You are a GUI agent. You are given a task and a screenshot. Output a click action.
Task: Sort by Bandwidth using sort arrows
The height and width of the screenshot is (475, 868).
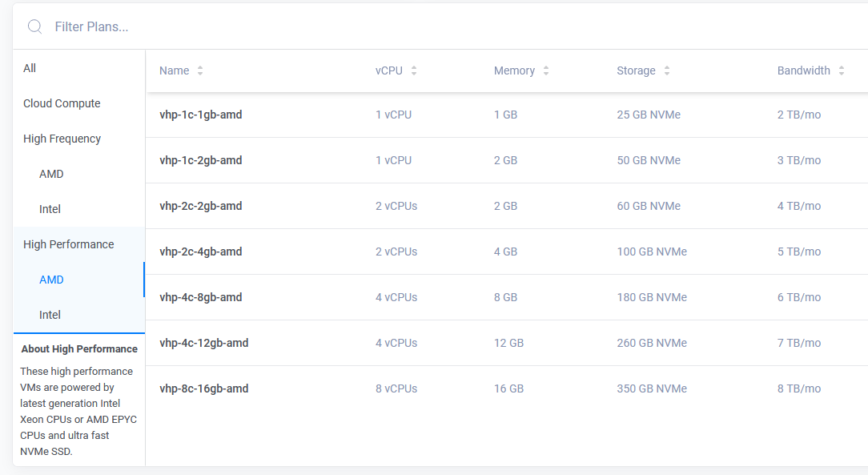coord(842,70)
